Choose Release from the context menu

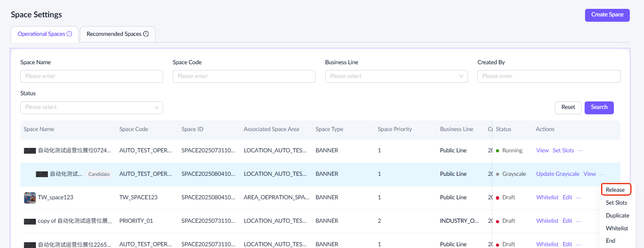[615, 190]
